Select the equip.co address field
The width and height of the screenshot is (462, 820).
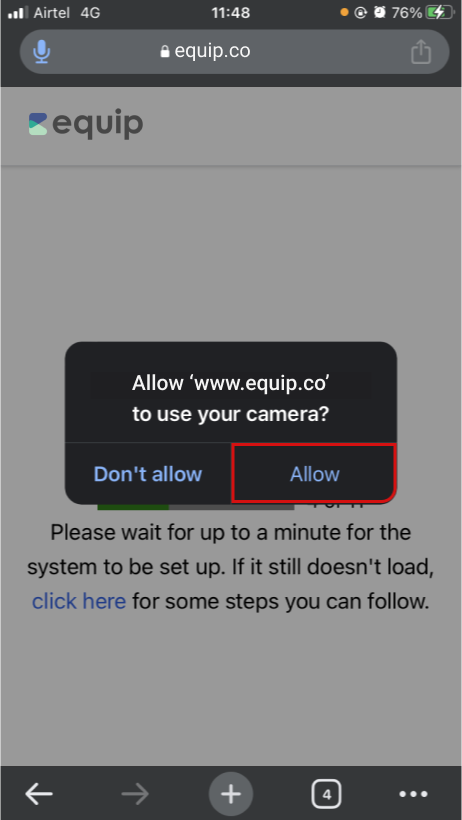tap(234, 52)
